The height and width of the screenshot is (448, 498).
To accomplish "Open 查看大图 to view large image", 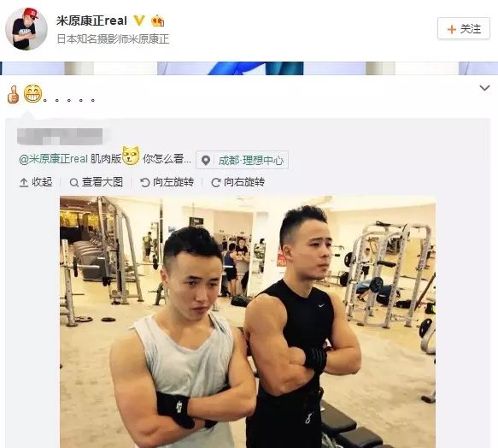I will point(97,182).
